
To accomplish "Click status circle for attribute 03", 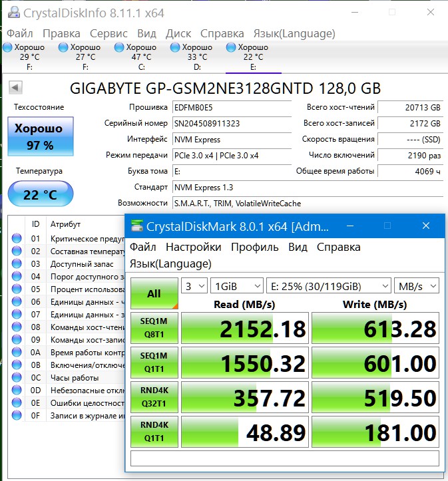I will [x=17, y=263].
